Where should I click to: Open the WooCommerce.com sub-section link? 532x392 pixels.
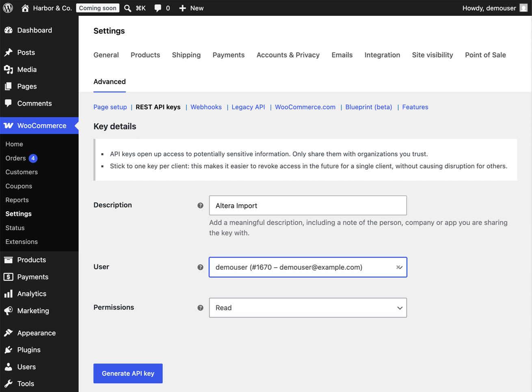coord(305,107)
